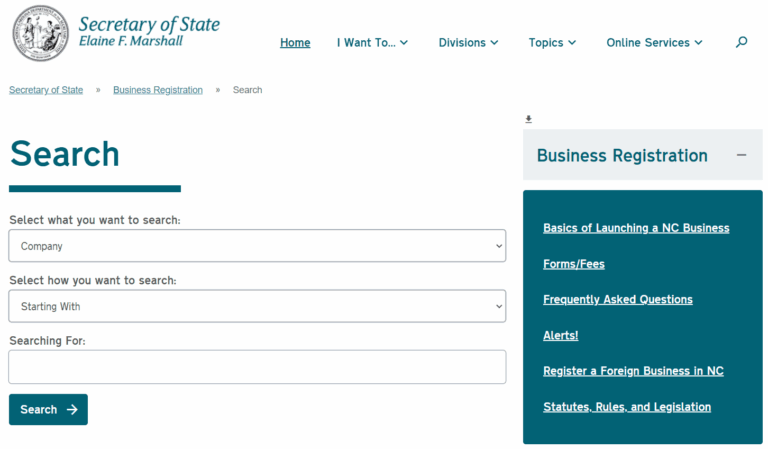The height and width of the screenshot is (449, 768).
Task: Open the 'Starting With' search method dropdown
Action: (x=257, y=306)
